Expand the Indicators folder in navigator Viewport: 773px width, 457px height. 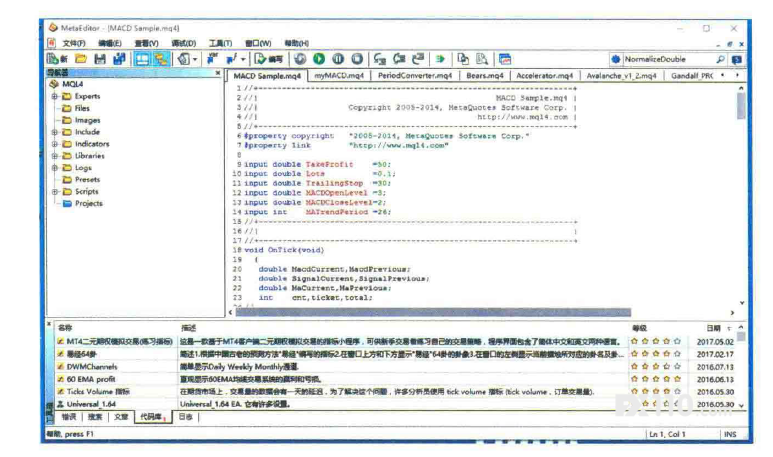55,144
